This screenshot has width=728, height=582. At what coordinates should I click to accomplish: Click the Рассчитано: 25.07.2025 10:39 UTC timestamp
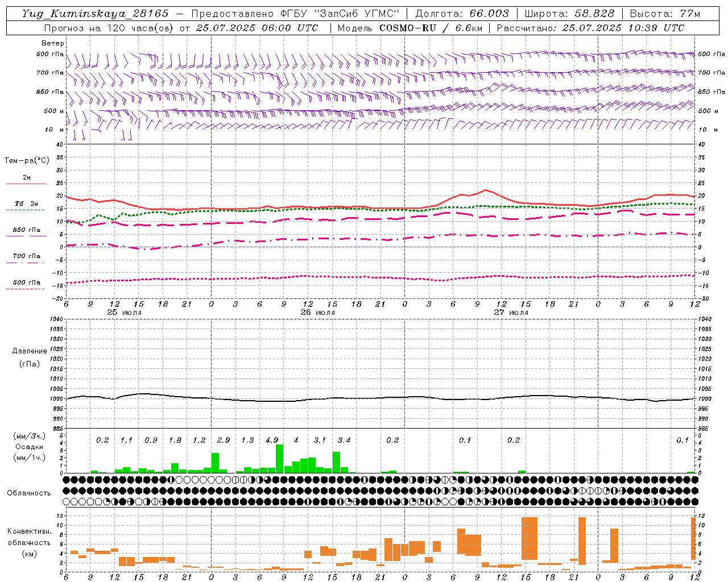coord(591,28)
